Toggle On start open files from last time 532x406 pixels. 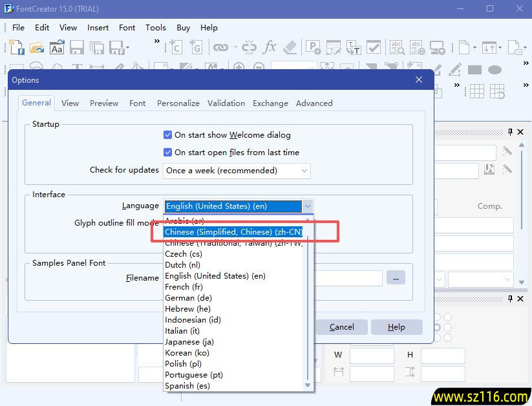[x=168, y=153]
